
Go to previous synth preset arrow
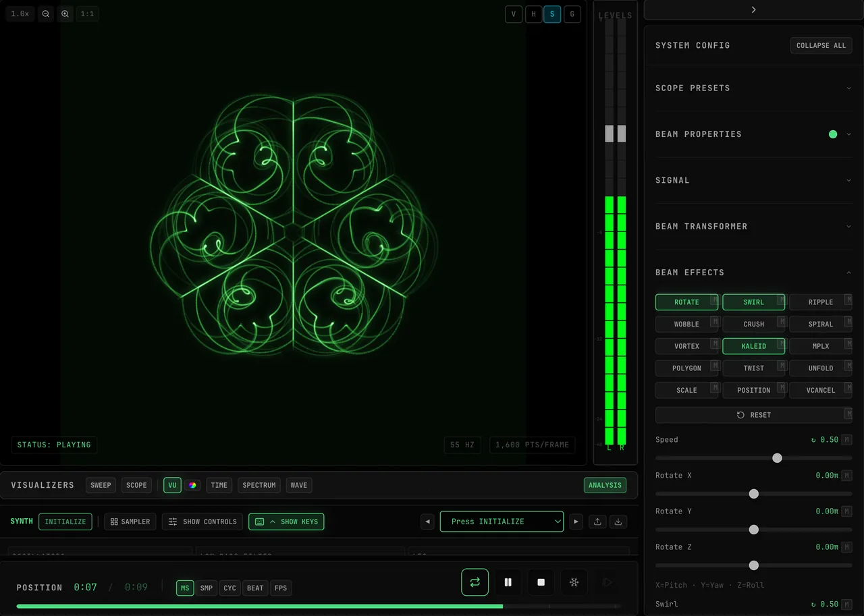427,522
